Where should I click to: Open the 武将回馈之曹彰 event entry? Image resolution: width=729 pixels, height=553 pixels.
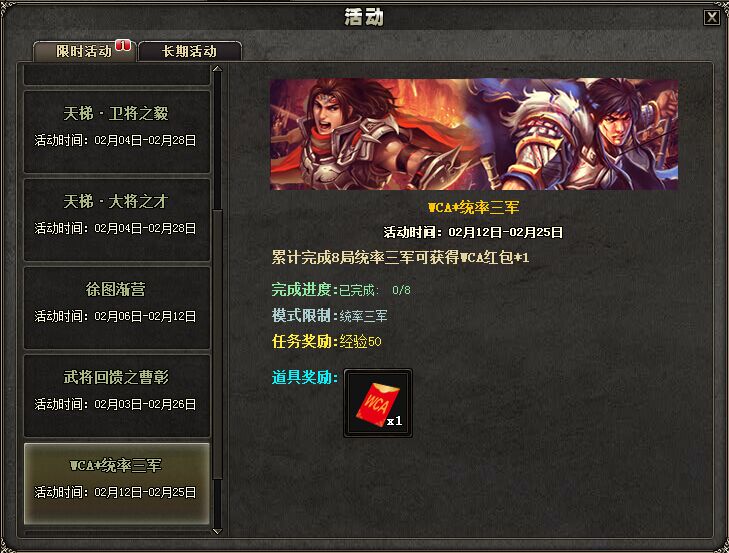(117, 395)
